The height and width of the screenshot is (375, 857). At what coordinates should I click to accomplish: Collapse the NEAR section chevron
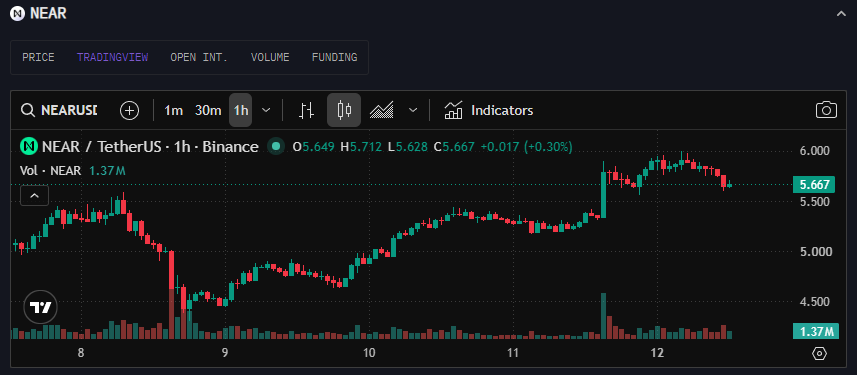tap(841, 14)
